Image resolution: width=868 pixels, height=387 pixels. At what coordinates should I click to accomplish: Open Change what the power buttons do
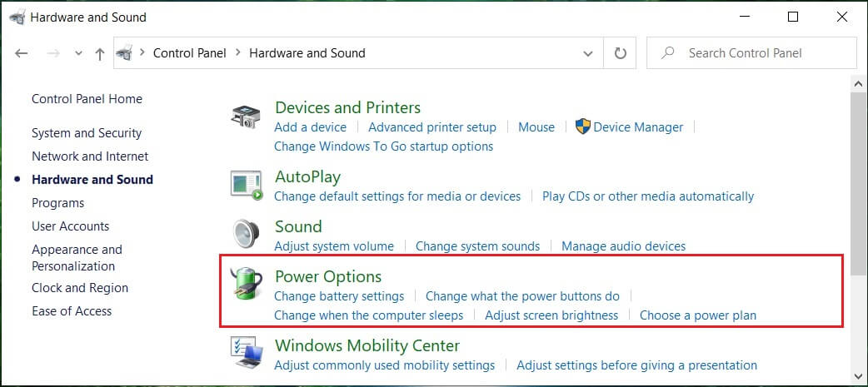tap(522, 296)
